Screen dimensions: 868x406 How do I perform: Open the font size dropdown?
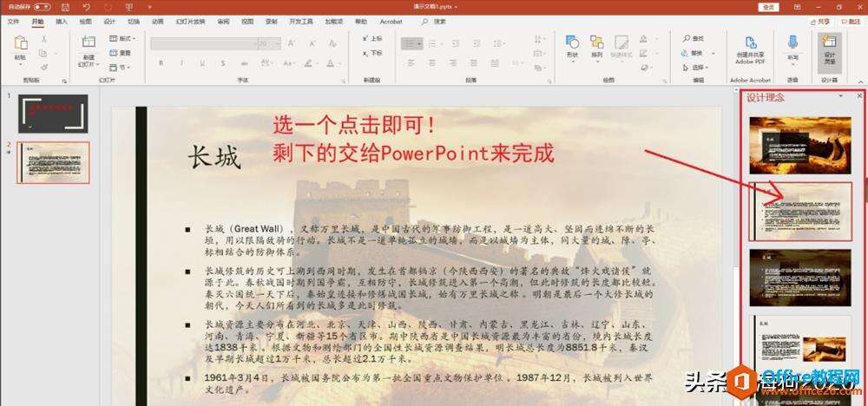click(278, 43)
